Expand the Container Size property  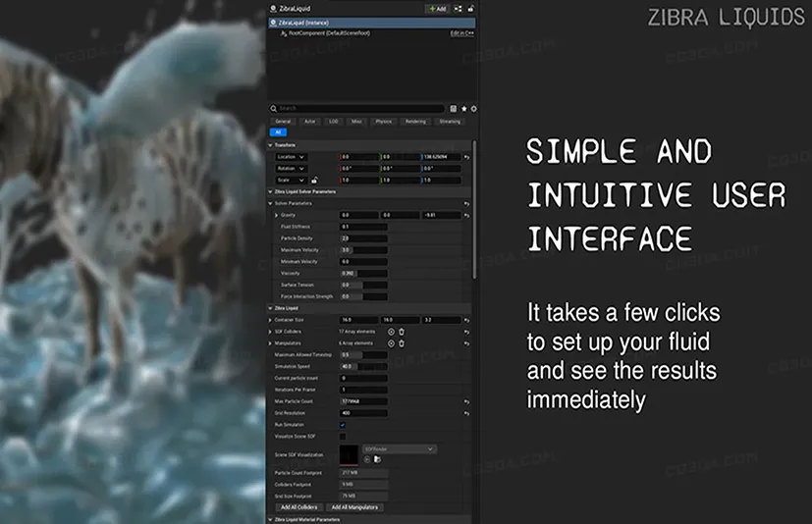click(x=270, y=321)
